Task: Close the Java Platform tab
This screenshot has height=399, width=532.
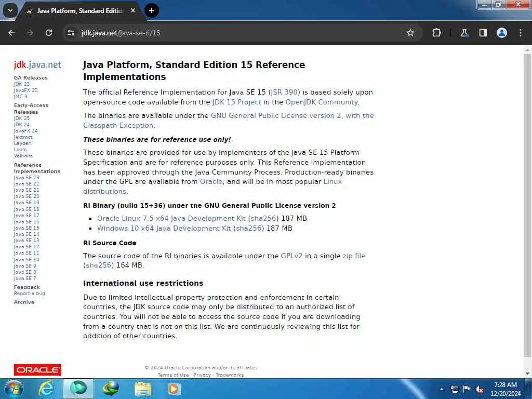Action: point(133,10)
